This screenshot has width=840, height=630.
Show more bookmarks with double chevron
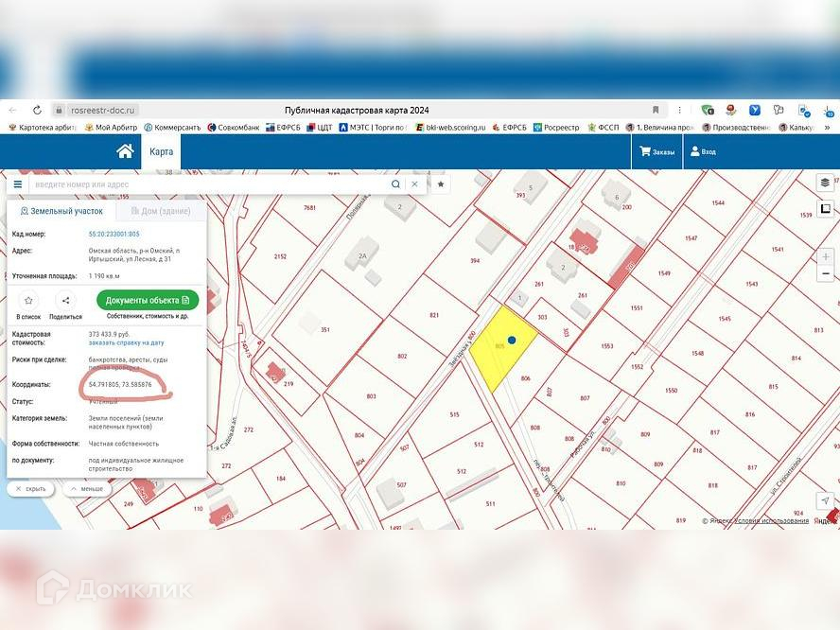[x=827, y=128]
